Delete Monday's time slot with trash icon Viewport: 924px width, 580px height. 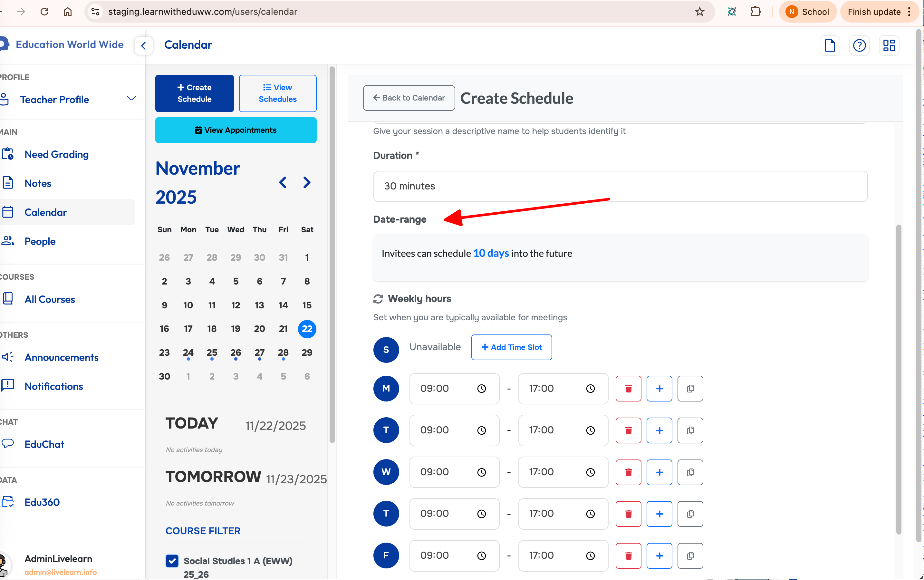628,389
